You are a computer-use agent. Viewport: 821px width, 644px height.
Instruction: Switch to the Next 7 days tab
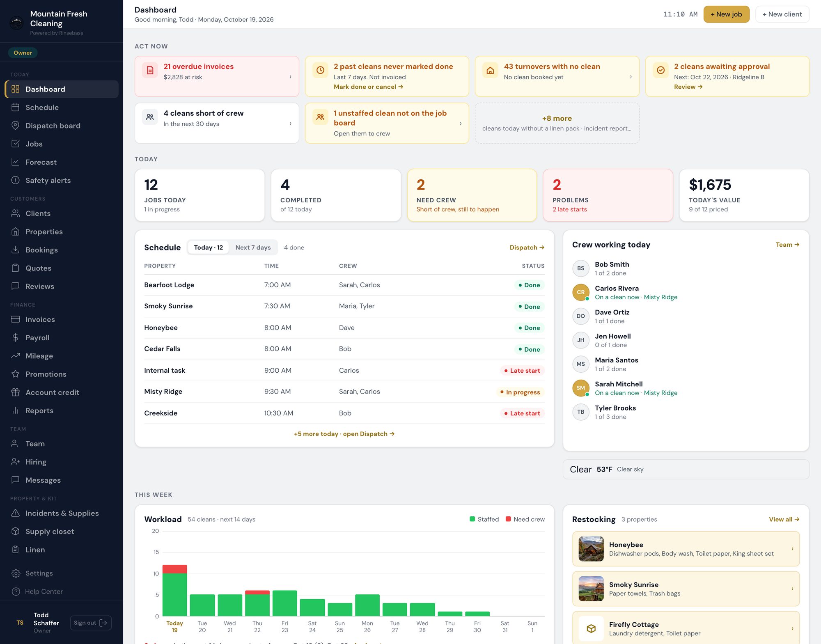coord(253,248)
